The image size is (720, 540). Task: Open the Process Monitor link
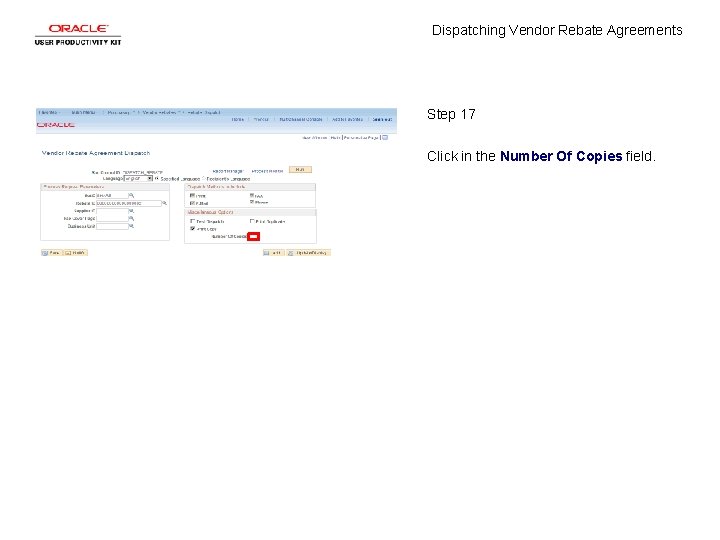tap(267, 171)
